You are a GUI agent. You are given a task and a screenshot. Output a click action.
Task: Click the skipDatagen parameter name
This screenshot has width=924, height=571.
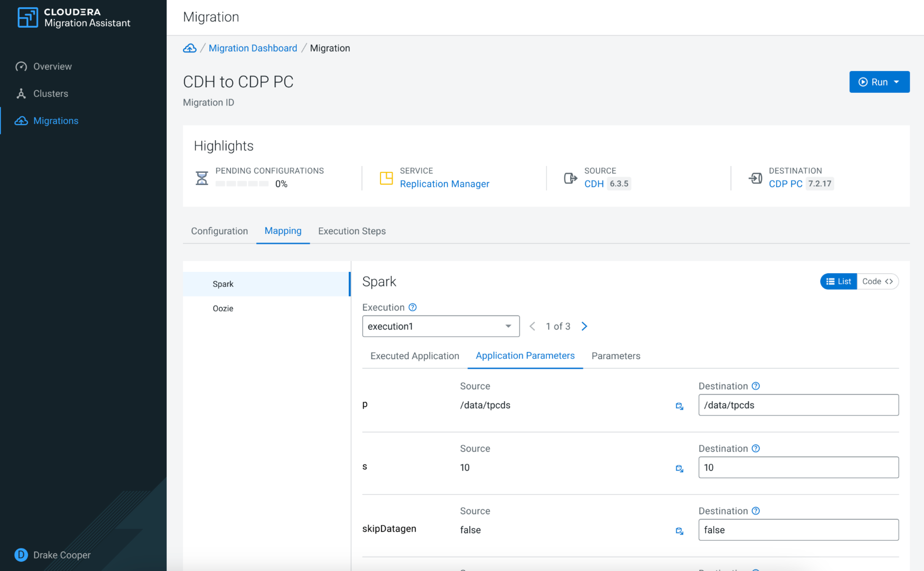coord(389,529)
